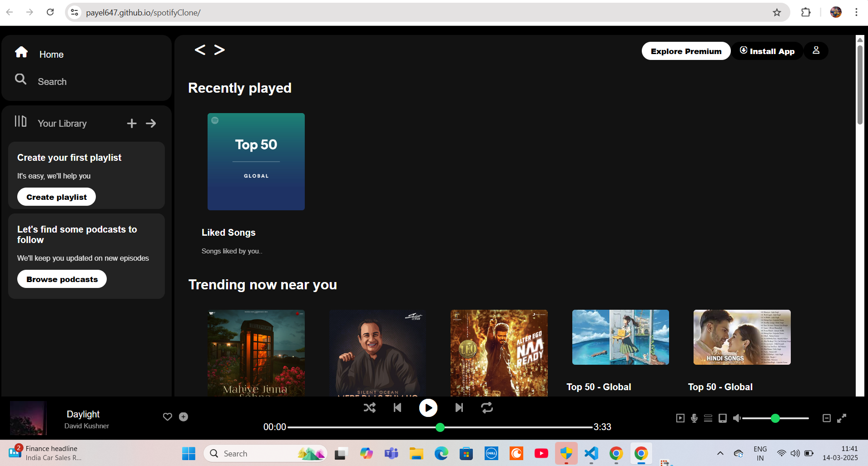Open the taskbar clock and date
868x466 pixels.
[x=840, y=453]
